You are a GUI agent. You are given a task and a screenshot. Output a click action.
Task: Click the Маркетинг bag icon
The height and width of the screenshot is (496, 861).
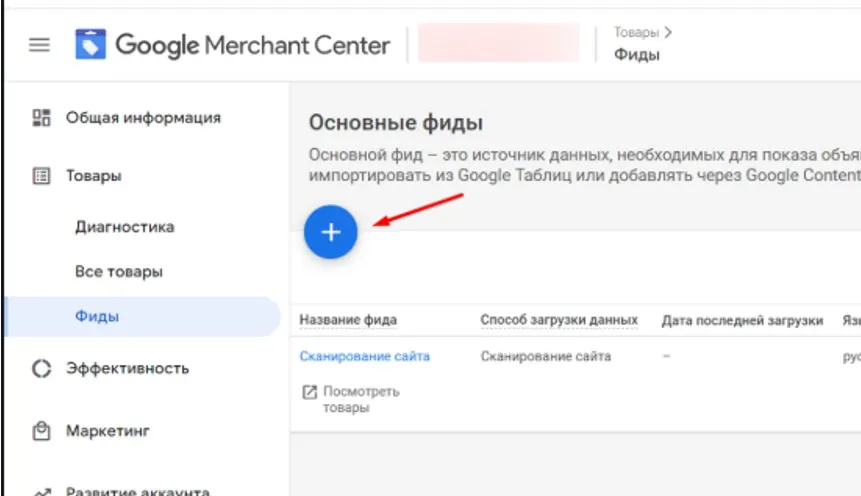(x=41, y=431)
